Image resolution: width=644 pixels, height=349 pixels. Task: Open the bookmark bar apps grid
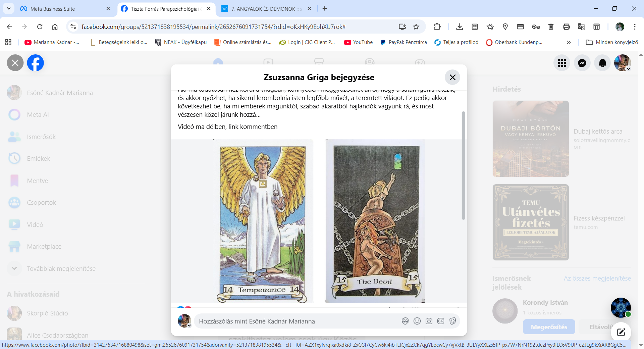(8, 42)
